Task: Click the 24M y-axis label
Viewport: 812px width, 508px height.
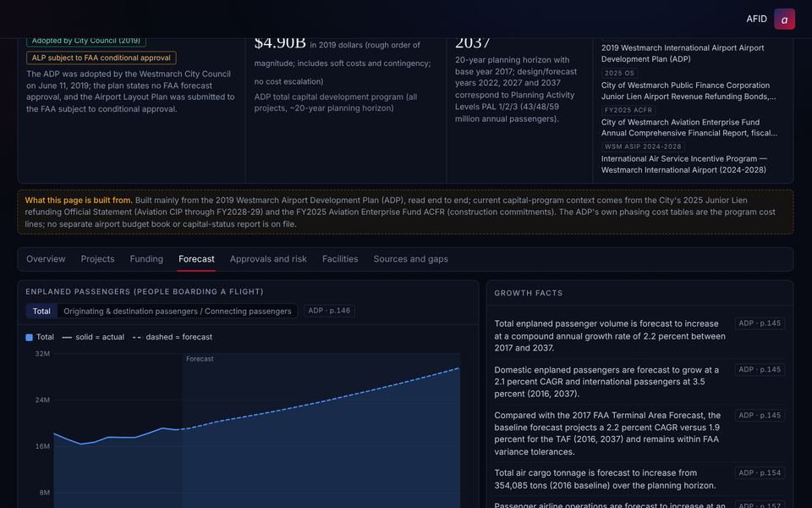Action: tap(42, 400)
